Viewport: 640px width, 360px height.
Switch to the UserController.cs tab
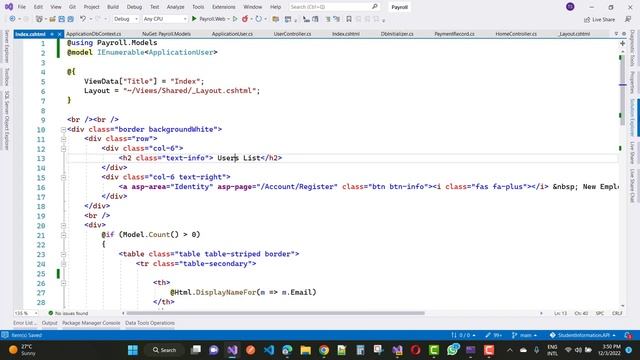(292, 34)
